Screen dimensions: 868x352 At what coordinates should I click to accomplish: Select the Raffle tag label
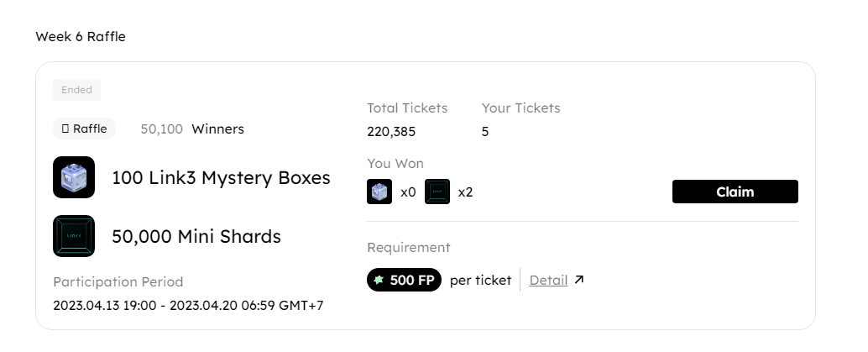85,129
